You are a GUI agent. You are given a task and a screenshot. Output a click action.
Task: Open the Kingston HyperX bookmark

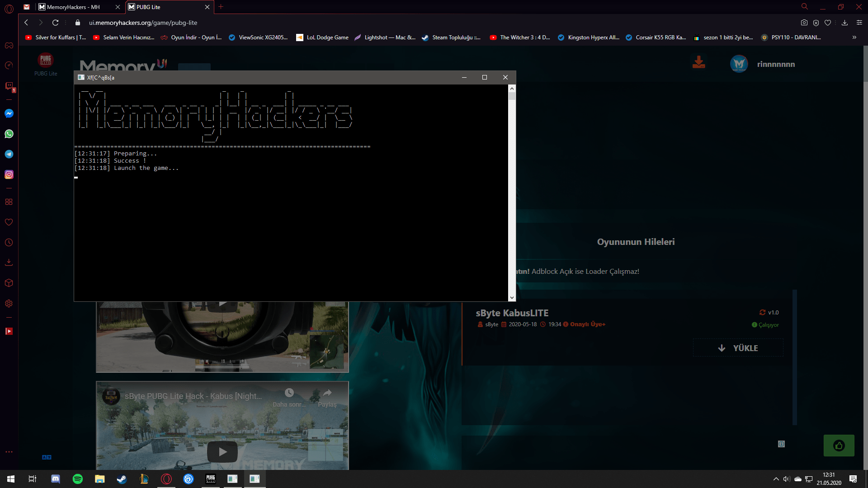[589, 38]
